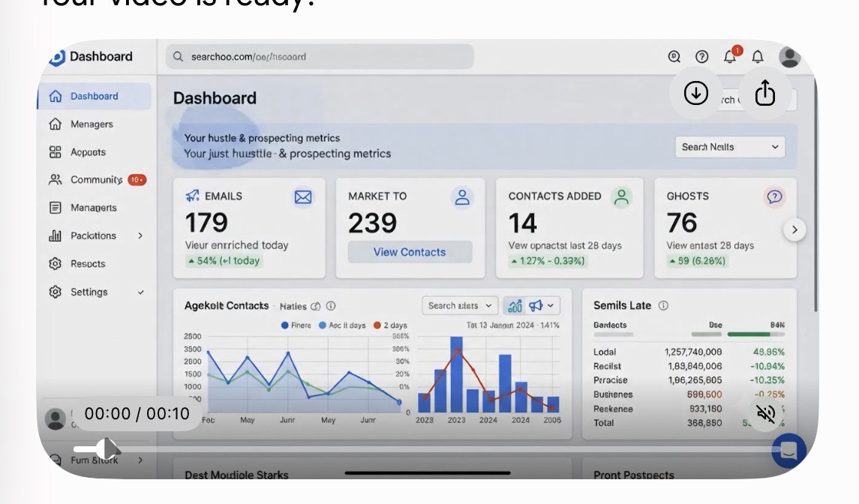Screen dimensions: 859x504
Task: Open the blue chat widget button
Action: [x=789, y=451]
